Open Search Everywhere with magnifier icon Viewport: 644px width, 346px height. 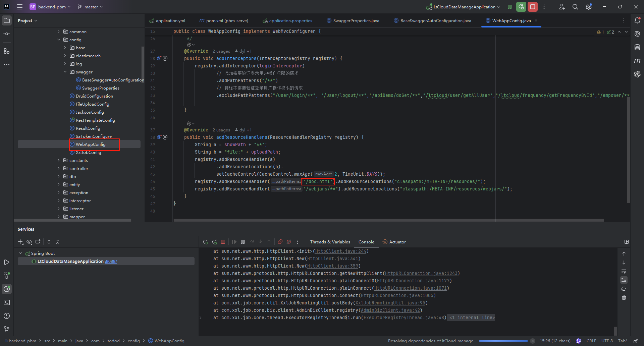coord(575,7)
